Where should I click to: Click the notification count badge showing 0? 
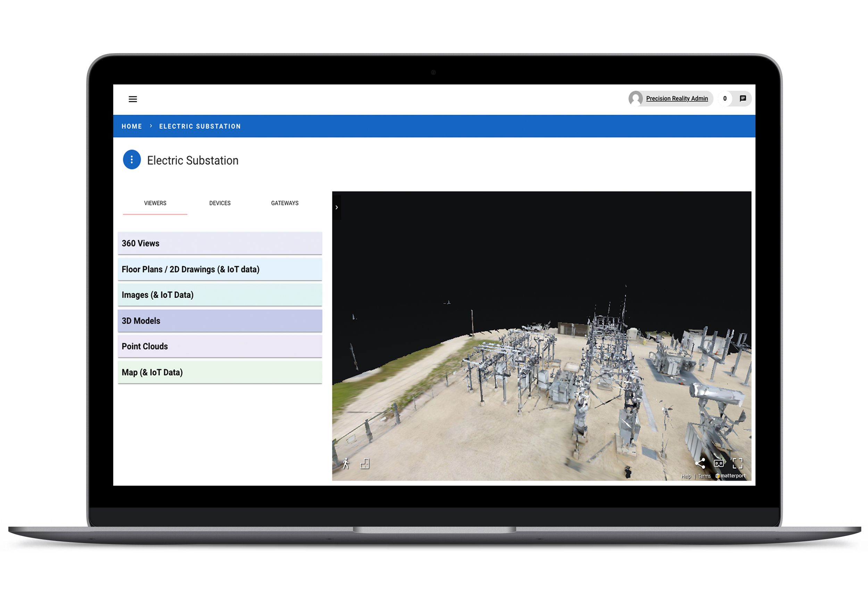(725, 98)
